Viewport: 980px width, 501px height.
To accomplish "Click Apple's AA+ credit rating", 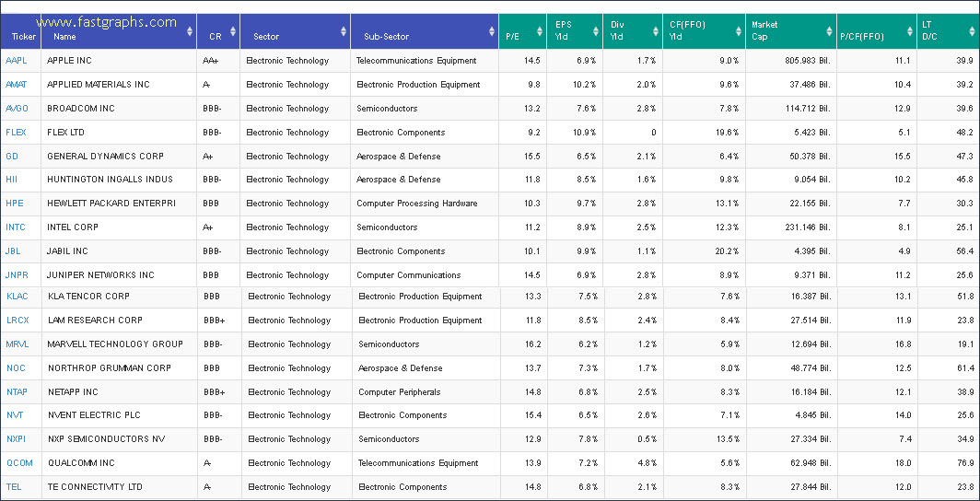I will coord(210,61).
